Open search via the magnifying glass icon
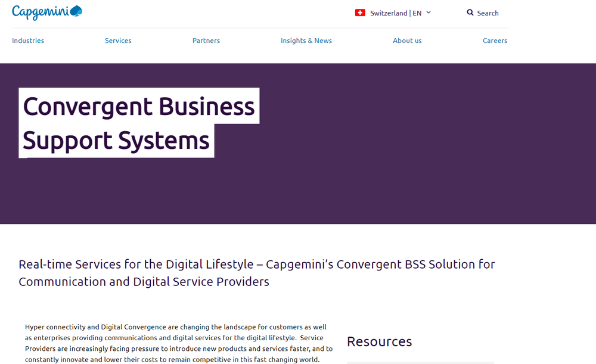Image resolution: width=596 pixels, height=364 pixels. (470, 13)
